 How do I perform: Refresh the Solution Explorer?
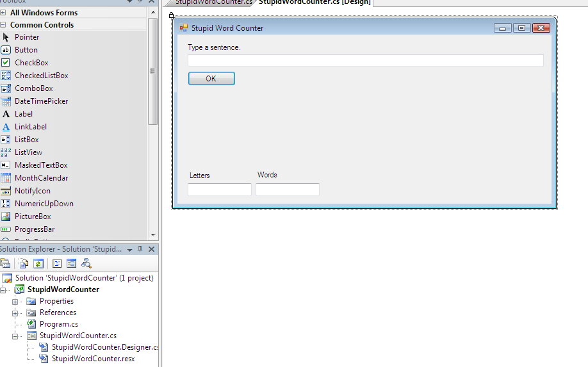pos(38,263)
